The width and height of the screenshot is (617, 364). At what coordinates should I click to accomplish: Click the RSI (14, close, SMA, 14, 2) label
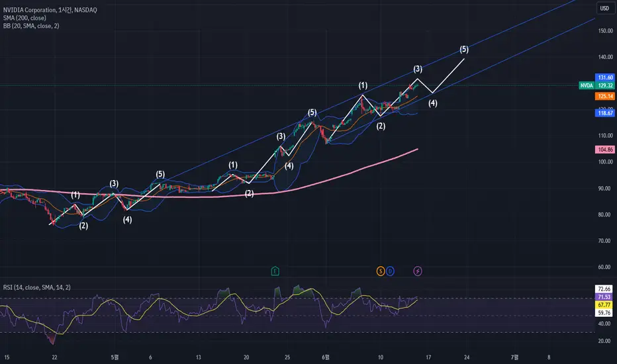pyautogui.click(x=37, y=288)
